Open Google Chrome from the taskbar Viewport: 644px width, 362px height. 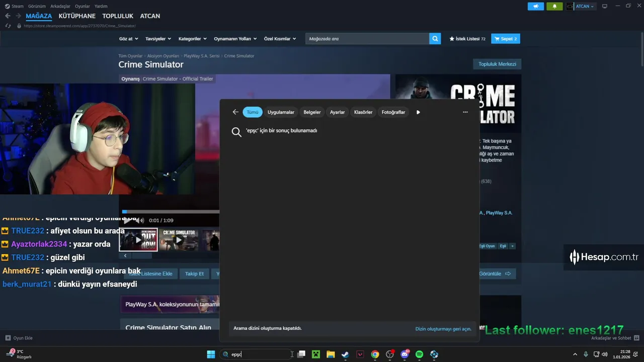(x=375, y=354)
